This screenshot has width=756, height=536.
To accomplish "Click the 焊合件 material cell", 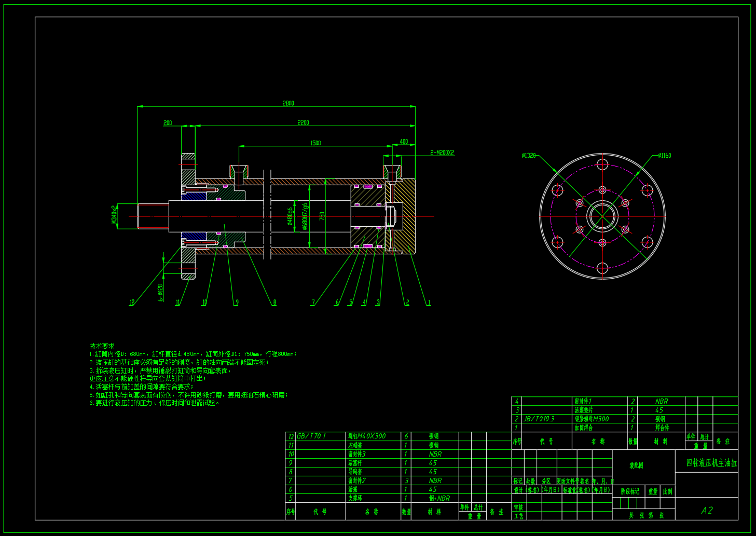I will [662, 428].
